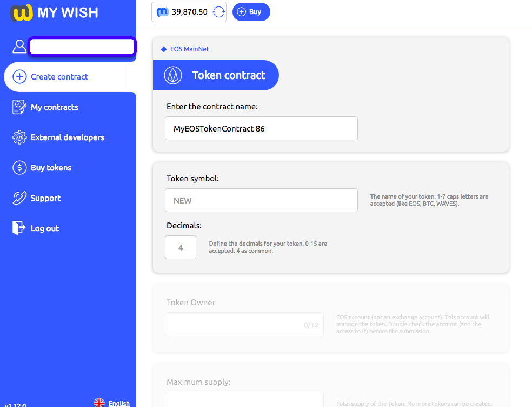Screen dimensions: 532x407
Task: Click the username field in sidebar
Action: click(x=82, y=47)
